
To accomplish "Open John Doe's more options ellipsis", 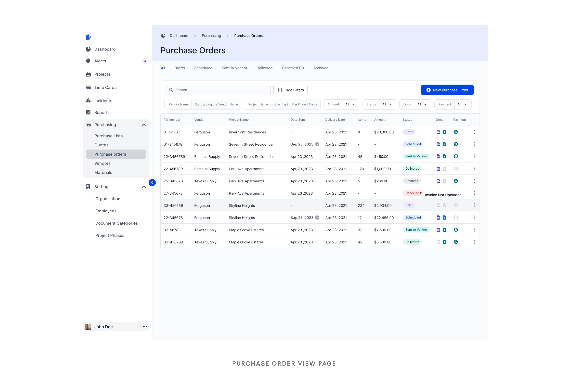I will click(x=145, y=327).
